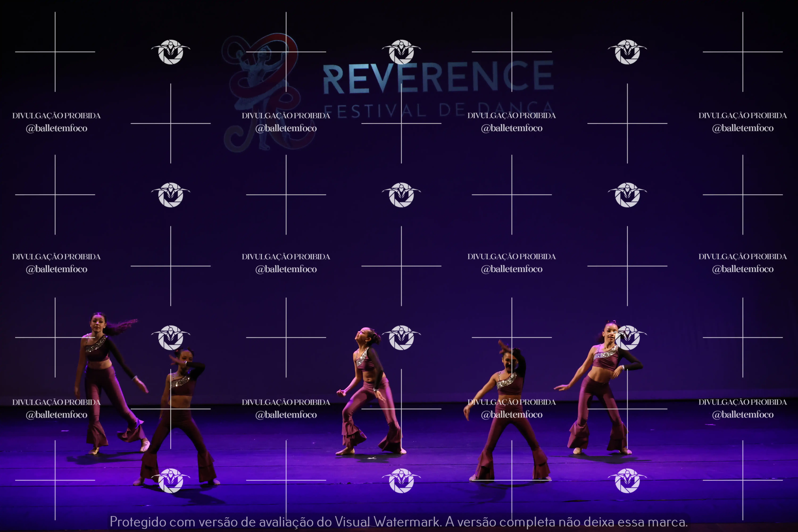Click the white floor mark below center dancer
The width and height of the screenshot is (798, 532).
(x=372, y=458)
